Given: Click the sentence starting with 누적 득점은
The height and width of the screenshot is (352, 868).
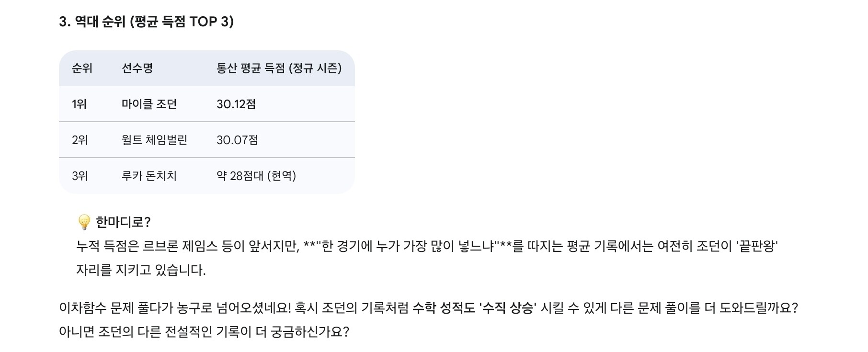Looking at the screenshot, I should [426, 246].
